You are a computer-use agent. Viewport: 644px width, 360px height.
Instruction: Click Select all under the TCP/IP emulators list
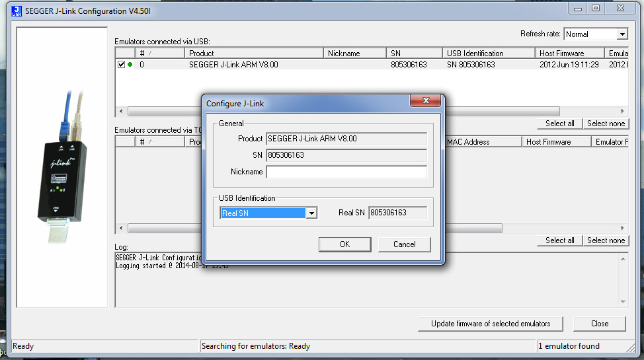[x=559, y=240]
